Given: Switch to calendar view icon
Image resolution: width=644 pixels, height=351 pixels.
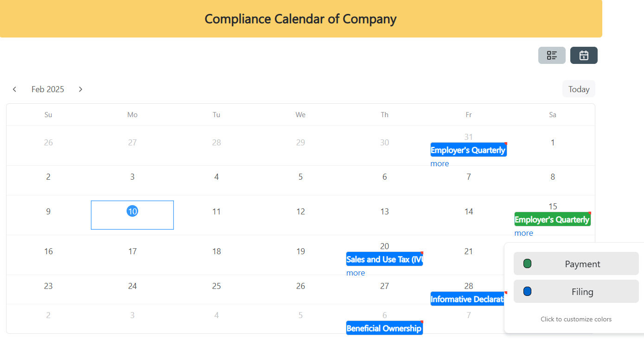Looking at the screenshot, I should click(x=584, y=56).
